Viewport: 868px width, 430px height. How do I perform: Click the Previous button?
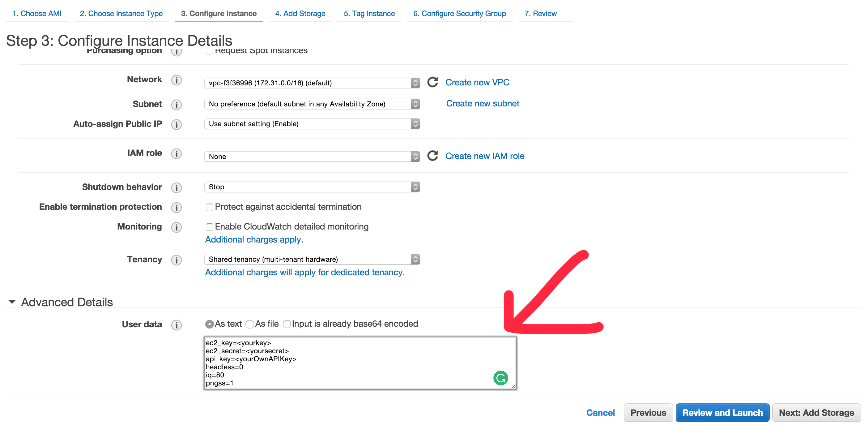pos(648,413)
